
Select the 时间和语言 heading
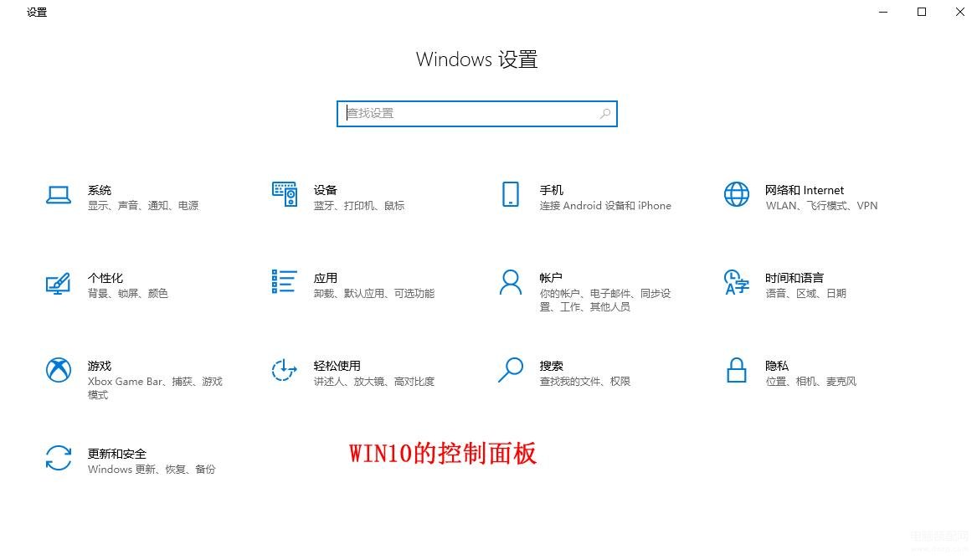click(794, 278)
